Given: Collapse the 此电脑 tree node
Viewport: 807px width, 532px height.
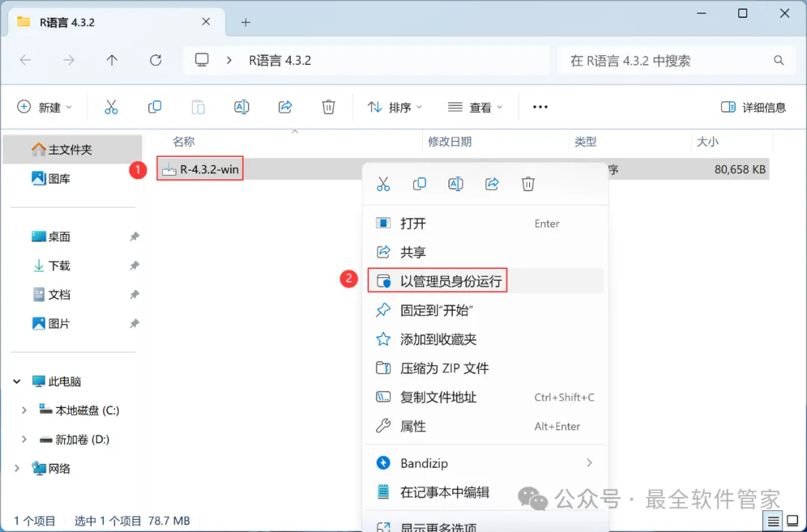Looking at the screenshot, I should click(17, 381).
